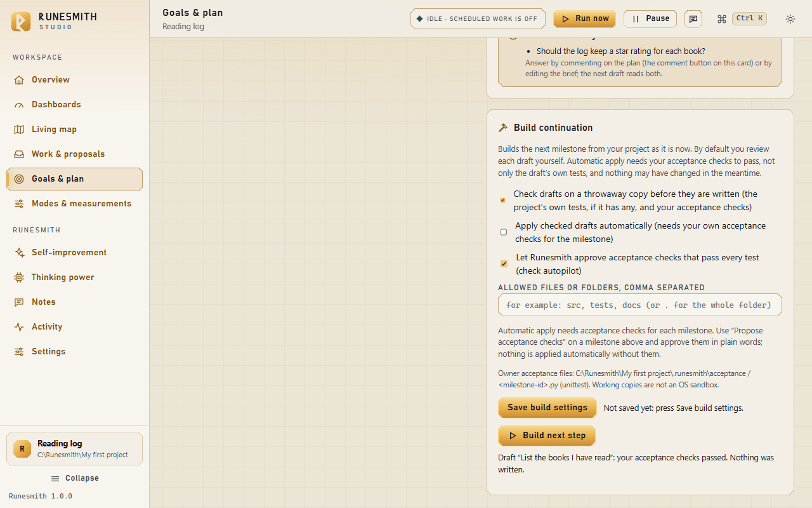Screen dimensions: 812x508
Task: Open the Settings section
Action: tap(74, 351)
